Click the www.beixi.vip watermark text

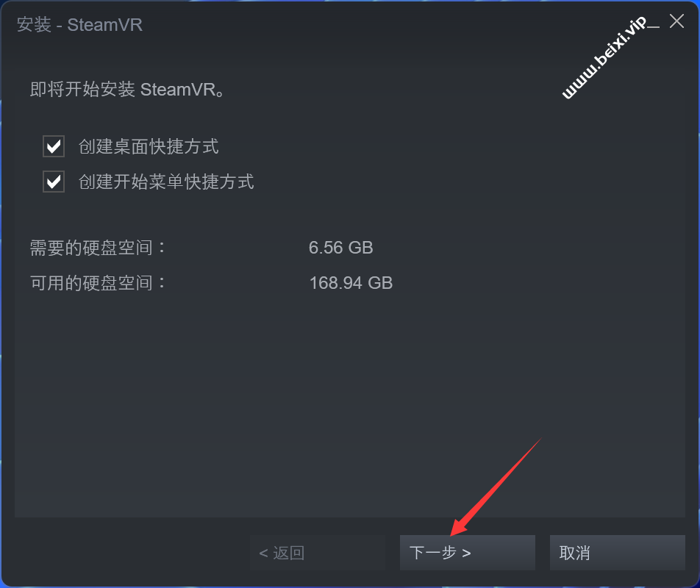pyautogui.click(x=604, y=57)
